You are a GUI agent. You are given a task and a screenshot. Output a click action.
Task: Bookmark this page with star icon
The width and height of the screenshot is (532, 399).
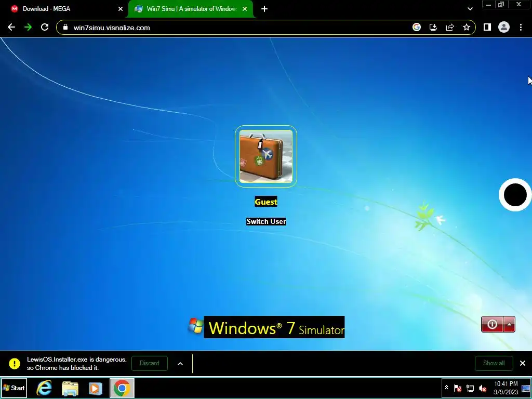(467, 28)
